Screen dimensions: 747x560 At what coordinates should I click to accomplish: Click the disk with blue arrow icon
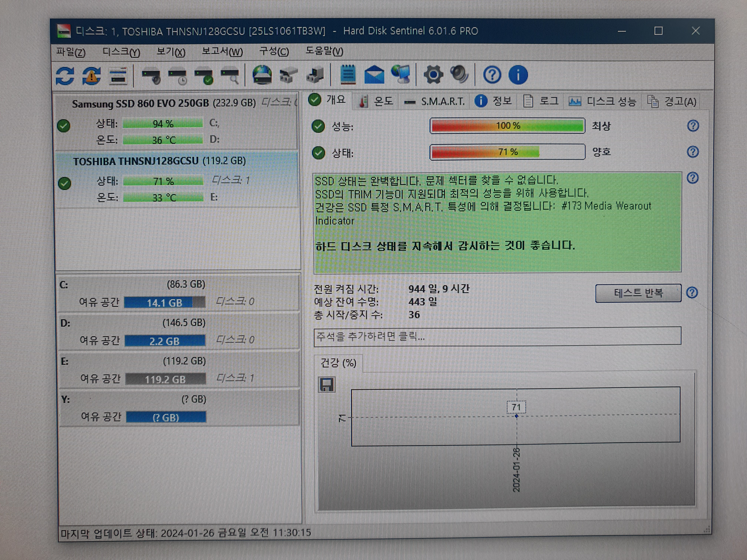pos(315,75)
